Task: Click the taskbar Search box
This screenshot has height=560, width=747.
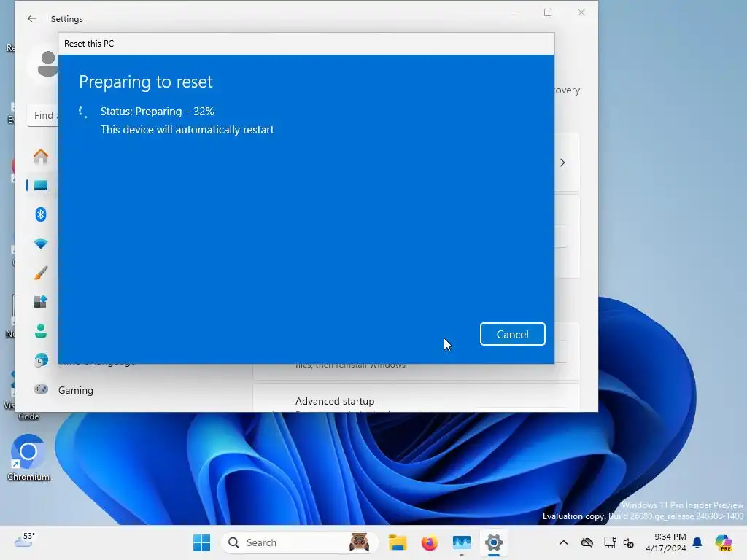Action: [x=300, y=542]
